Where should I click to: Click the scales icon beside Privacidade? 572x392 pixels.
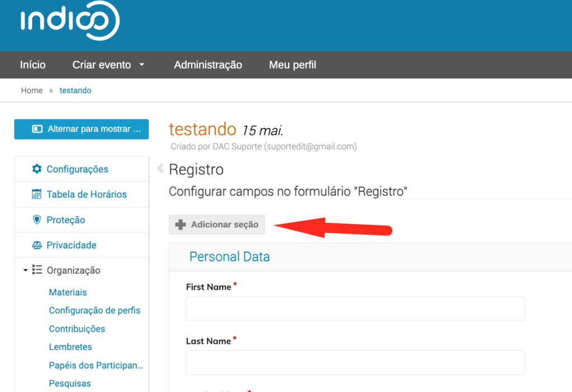pos(37,245)
